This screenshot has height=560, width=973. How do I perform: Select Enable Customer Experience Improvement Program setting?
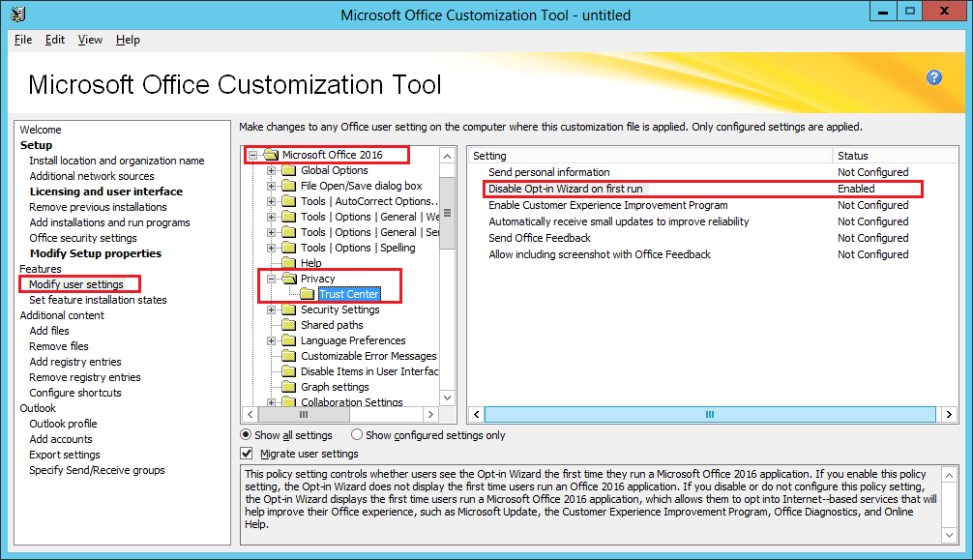click(x=608, y=205)
